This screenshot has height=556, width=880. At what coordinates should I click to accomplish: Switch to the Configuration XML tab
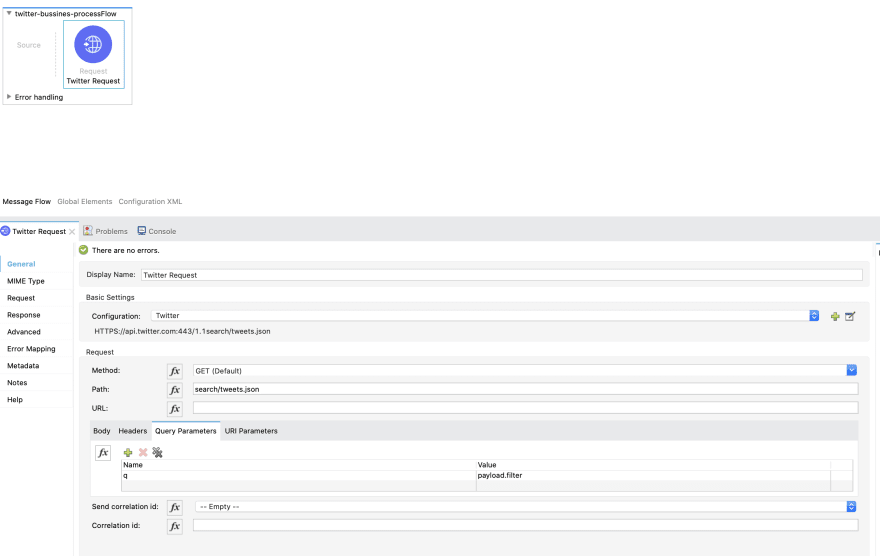[150, 201]
